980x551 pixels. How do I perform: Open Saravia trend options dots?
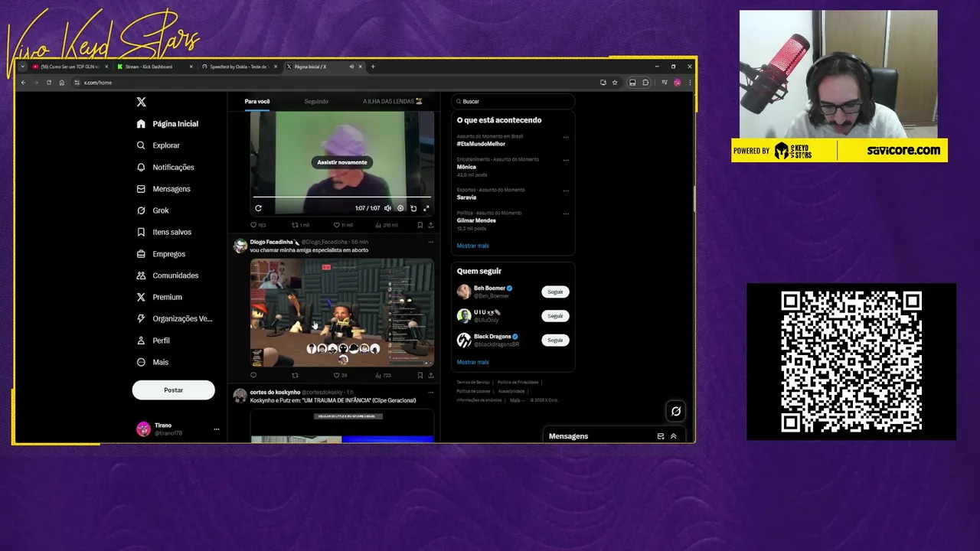coord(566,191)
